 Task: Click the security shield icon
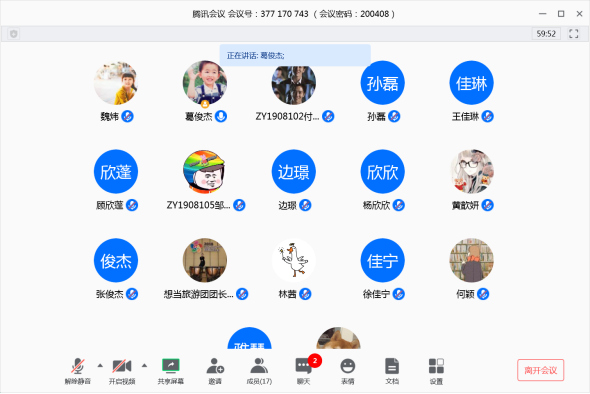point(14,34)
